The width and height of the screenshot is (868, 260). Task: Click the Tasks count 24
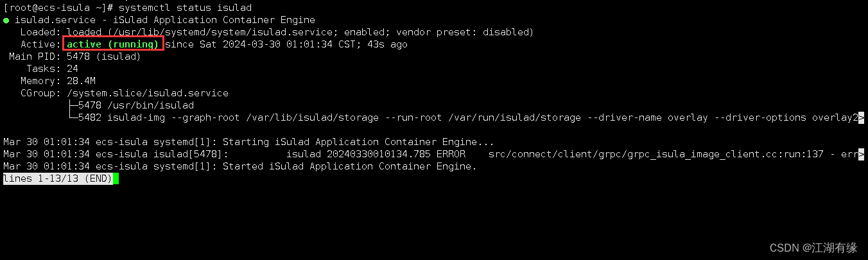click(x=73, y=69)
